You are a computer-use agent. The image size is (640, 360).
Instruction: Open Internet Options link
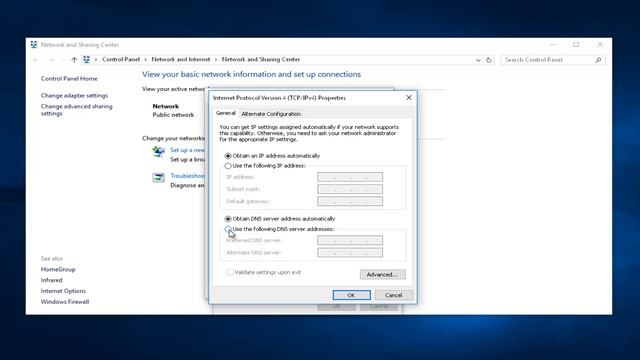pos(63,291)
